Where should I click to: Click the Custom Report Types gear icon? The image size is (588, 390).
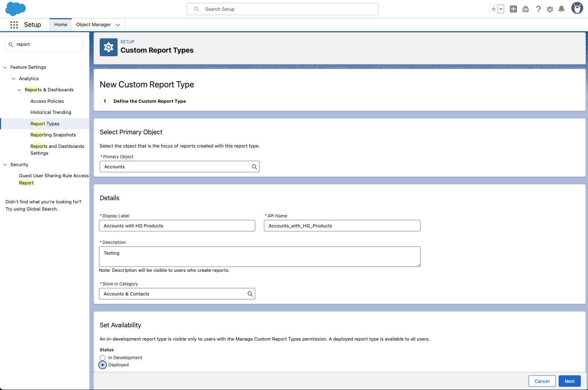(x=109, y=47)
